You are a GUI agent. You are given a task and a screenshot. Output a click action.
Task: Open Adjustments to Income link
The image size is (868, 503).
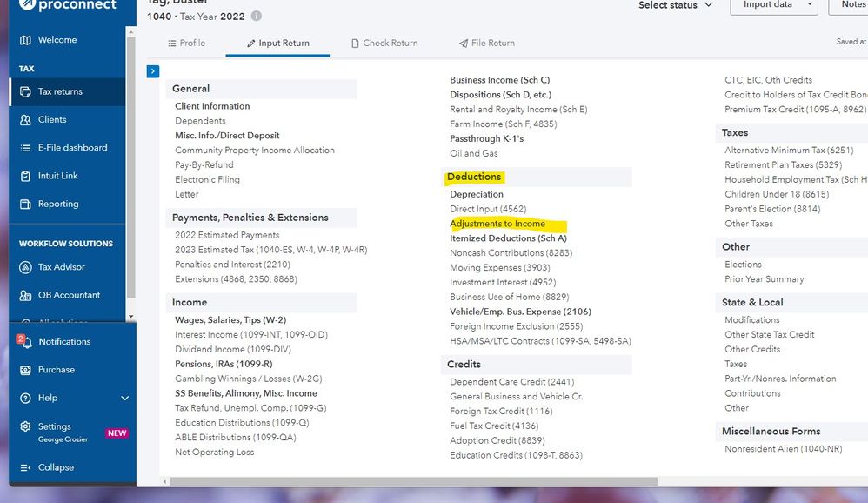coord(497,224)
